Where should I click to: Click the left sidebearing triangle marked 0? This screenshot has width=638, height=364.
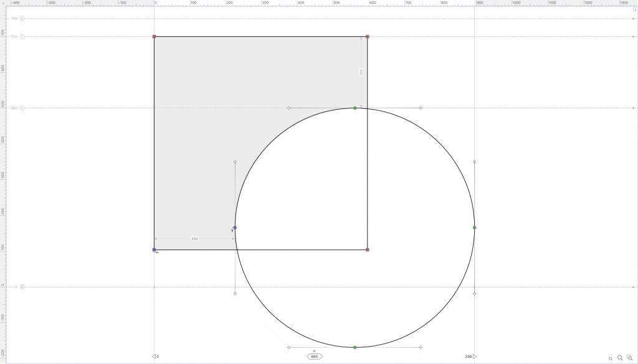154,357
